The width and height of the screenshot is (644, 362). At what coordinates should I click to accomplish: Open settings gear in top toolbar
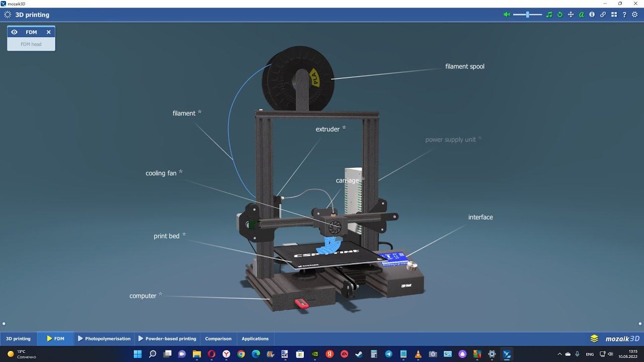[635, 15]
